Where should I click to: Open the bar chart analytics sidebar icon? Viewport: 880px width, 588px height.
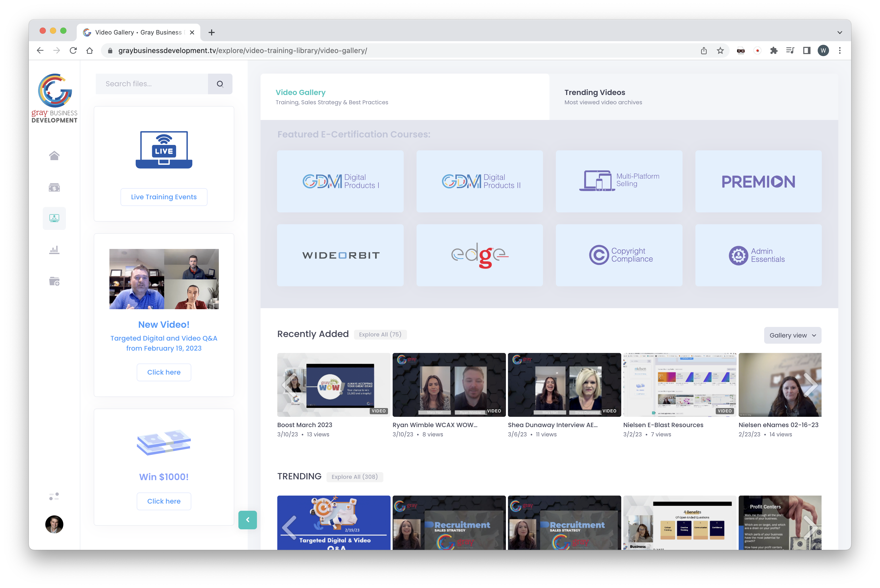[x=54, y=250]
